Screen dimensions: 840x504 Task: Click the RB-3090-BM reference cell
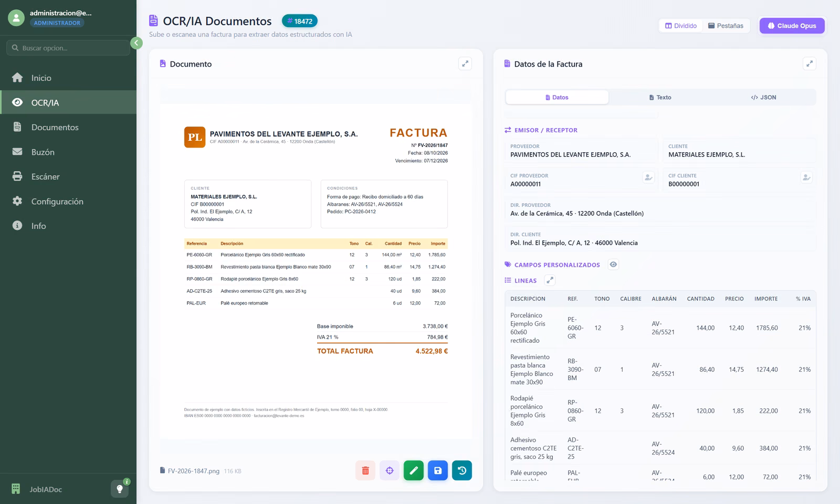575,369
